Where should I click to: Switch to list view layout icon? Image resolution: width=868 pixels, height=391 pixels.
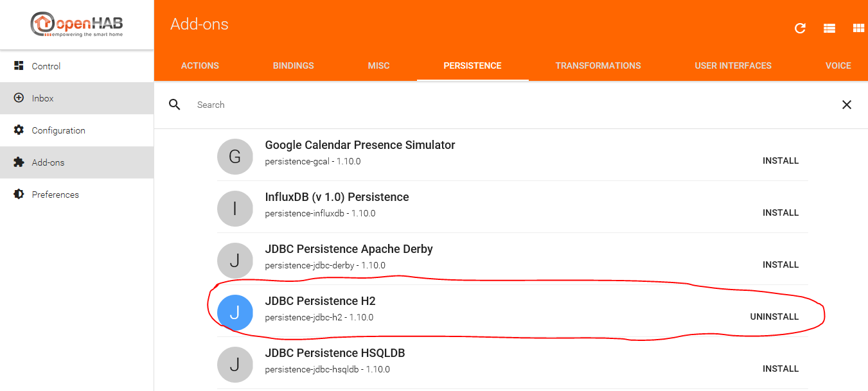829,28
